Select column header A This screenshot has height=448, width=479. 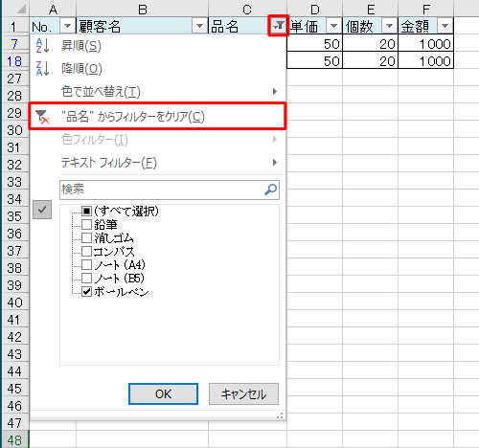53,9
